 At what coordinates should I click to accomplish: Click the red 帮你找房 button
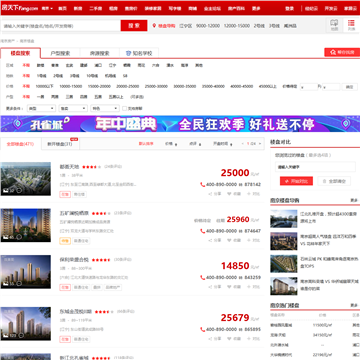click(x=342, y=52)
